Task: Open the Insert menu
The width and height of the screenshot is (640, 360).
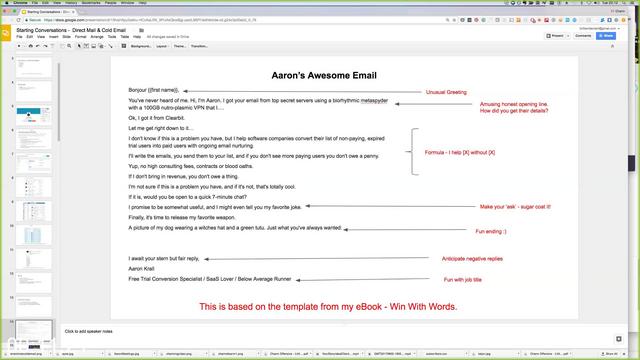Action: 53,37
